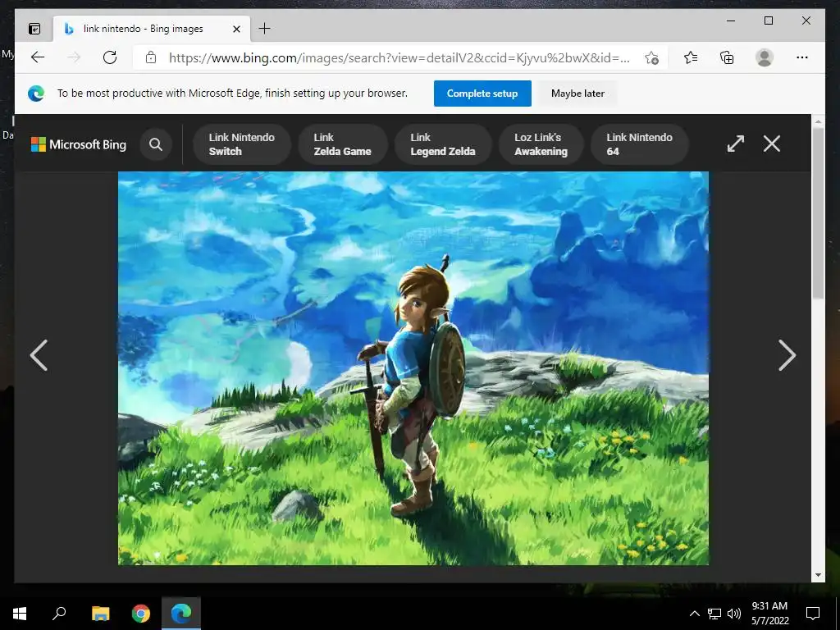Close the image detail view
The width and height of the screenshot is (840, 630).
click(771, 144)
